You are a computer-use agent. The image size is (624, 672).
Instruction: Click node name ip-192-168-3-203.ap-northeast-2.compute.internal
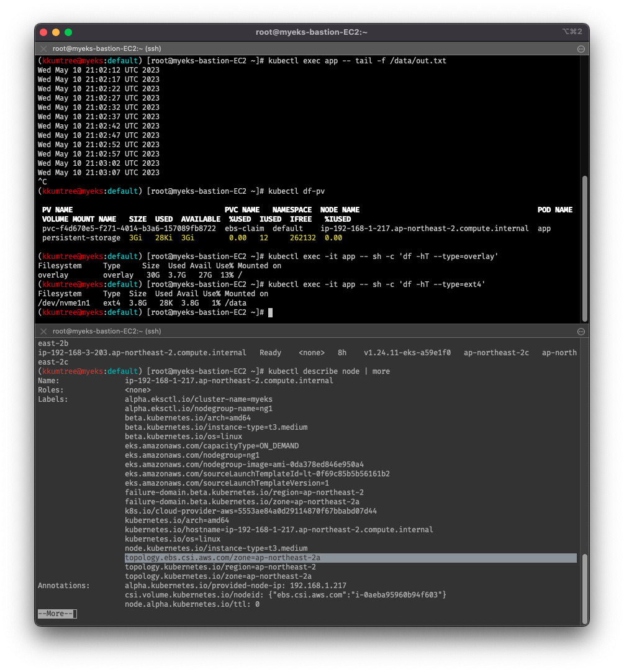click(x=142, y=353)
